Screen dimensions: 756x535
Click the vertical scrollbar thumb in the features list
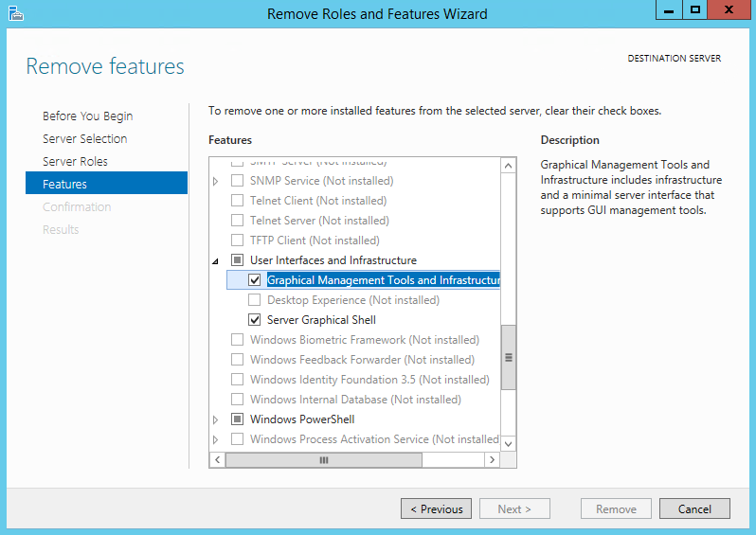508,357
